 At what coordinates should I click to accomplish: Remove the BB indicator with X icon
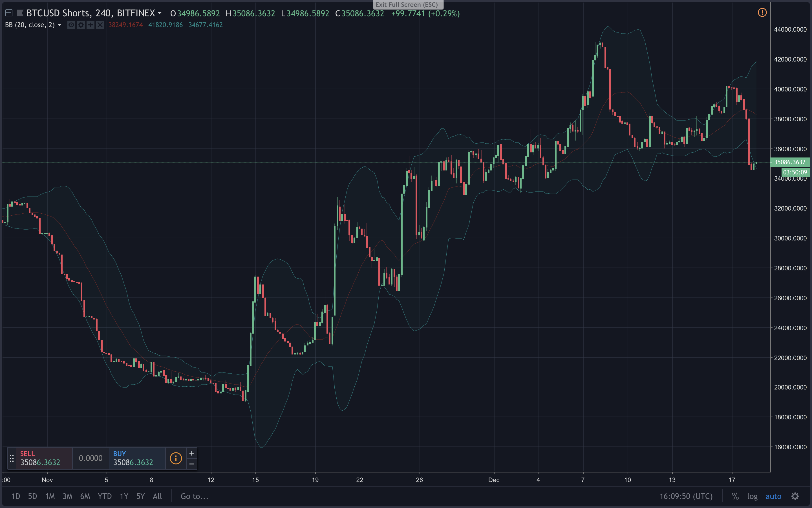100,25
